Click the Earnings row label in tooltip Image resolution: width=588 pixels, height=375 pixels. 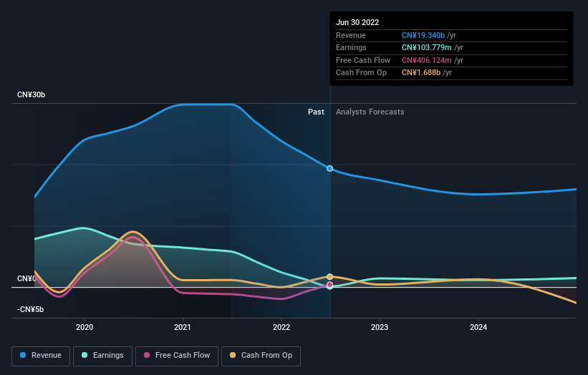click(x=351, y=47)
